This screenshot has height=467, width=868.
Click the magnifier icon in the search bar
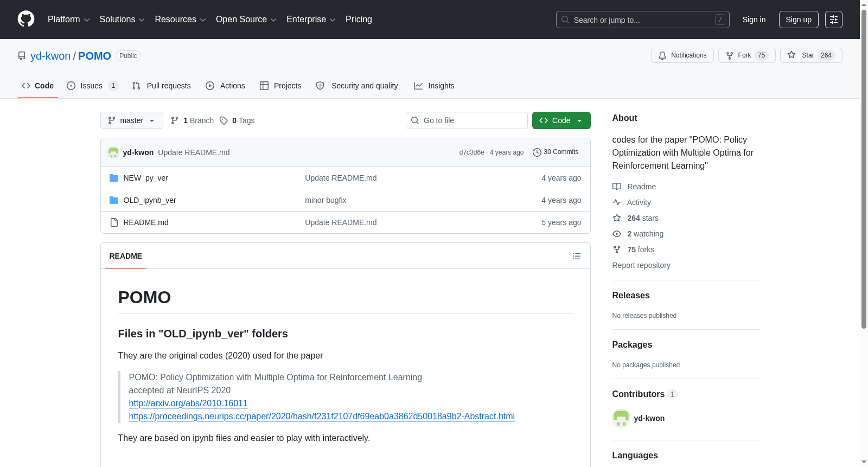click(565, 20)
